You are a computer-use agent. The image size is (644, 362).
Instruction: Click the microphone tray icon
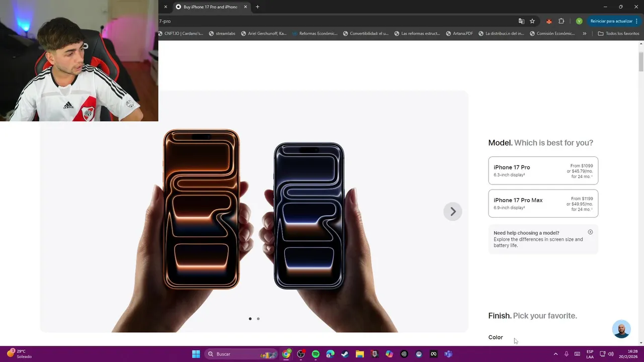tap(566, 354)
